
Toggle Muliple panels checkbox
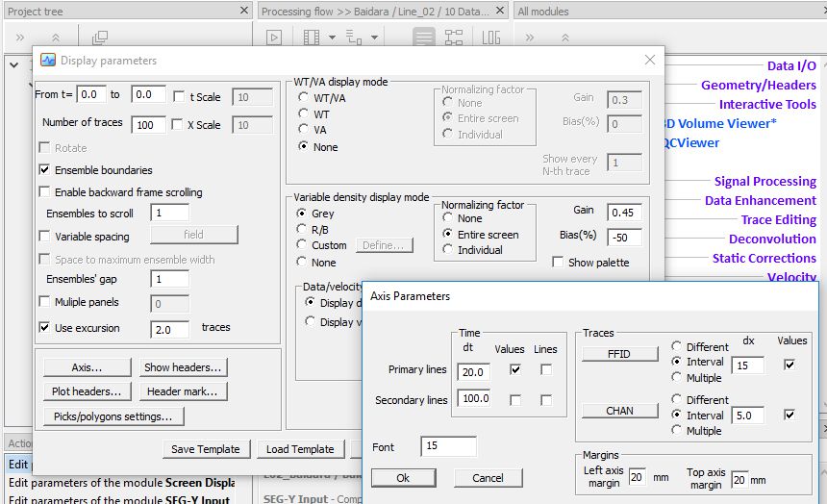[x=45, y=302]
